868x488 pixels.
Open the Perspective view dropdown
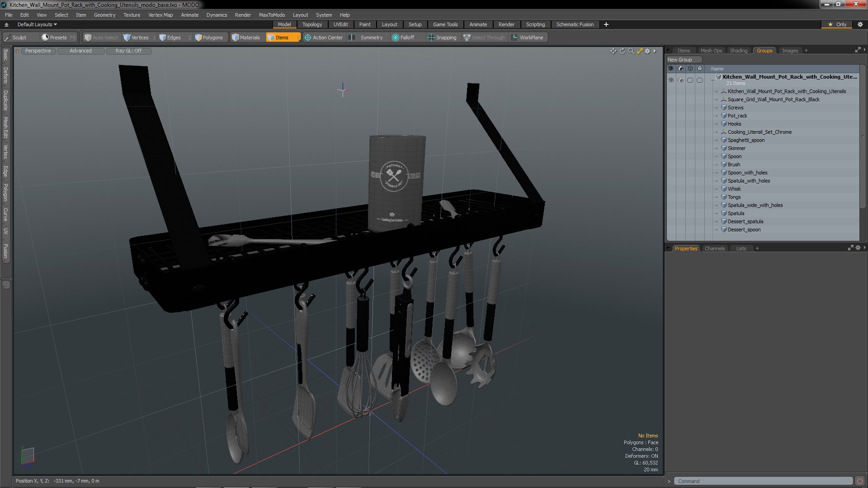[38, 51]
